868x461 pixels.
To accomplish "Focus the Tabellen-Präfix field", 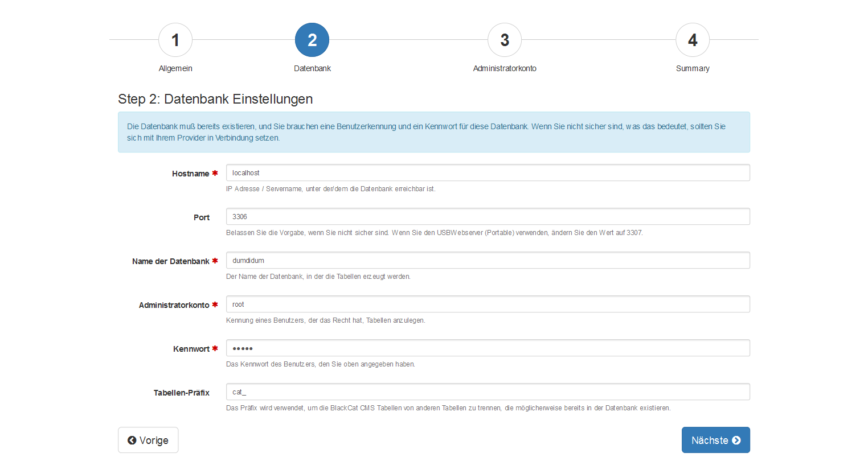I will pyautogui.click(x=488, y=392).
